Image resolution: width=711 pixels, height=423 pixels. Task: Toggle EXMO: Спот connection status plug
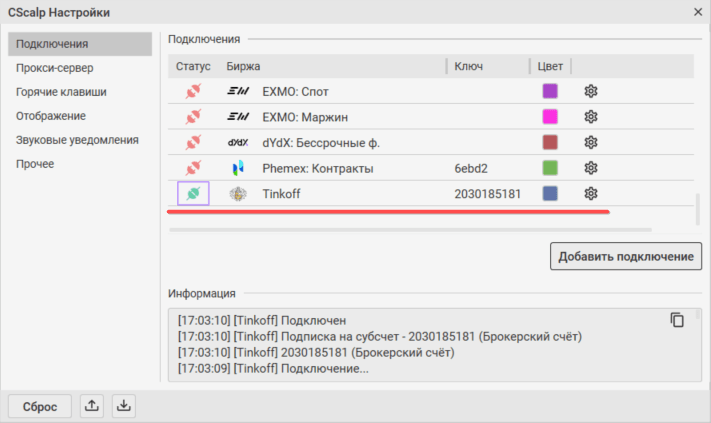[x=193, y=91]
